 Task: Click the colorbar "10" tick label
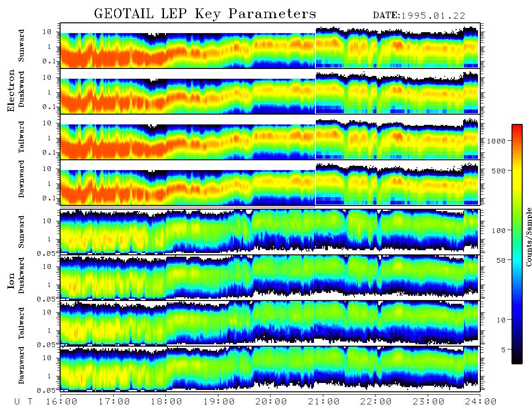point(501,320)
